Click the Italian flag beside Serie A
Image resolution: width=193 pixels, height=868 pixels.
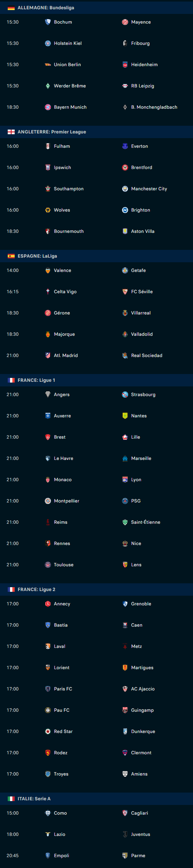pyautogui.click(x=11, y=799)
